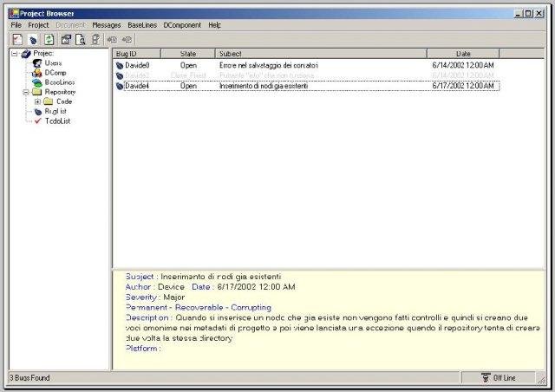Click 'Severity : Major' in details pane
The image size is (555, 392).
point(155,297)
